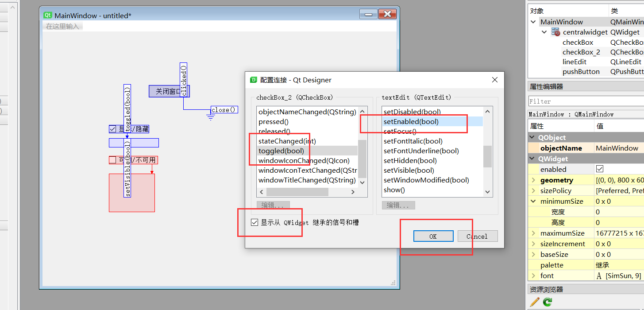Select the blue lineEdit widget on form
The image size is (644, 310).
point(134,143)
